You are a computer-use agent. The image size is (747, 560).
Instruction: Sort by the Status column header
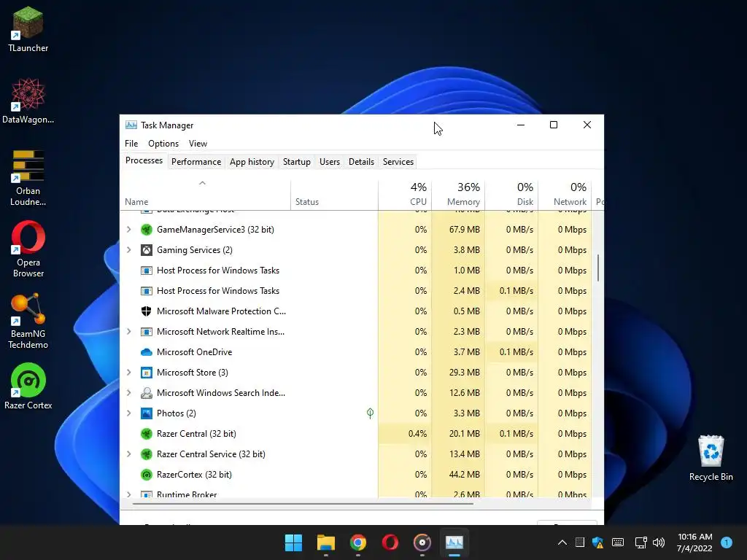click(x=334, y=195)
